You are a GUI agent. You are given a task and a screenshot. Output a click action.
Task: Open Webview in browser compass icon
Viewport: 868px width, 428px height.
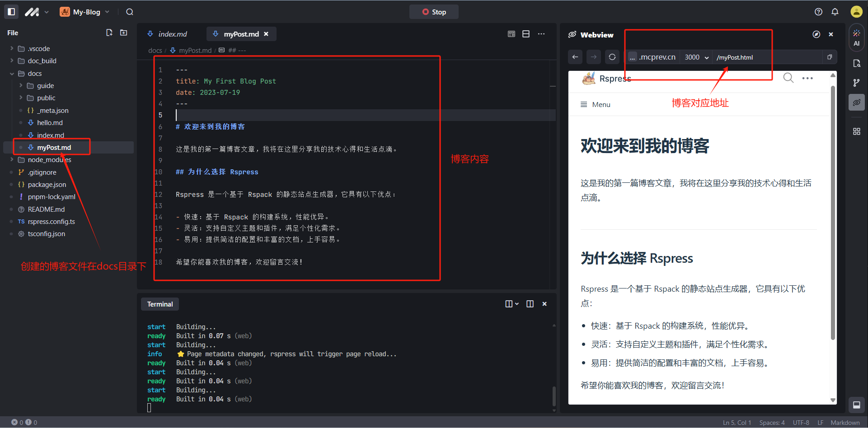click(816, 34)
